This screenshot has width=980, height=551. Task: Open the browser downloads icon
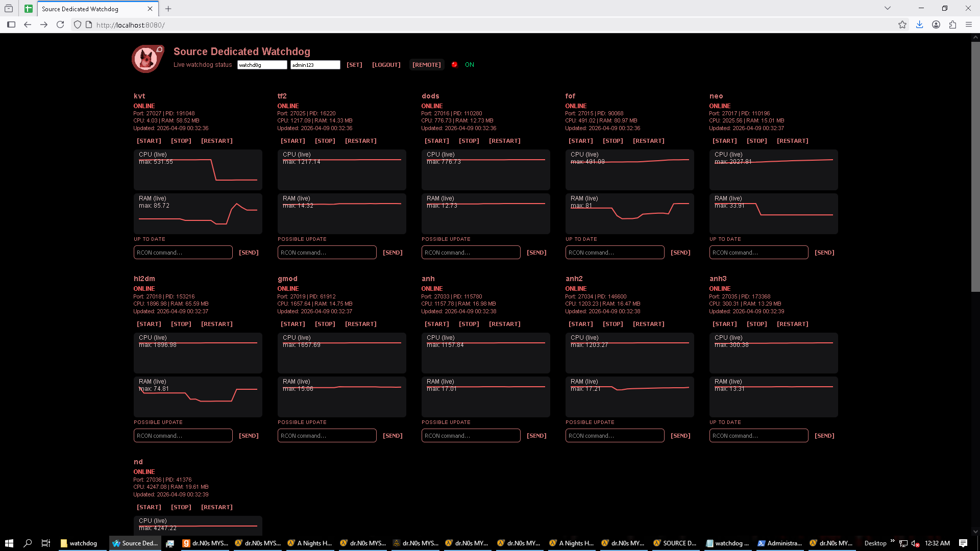919,24
